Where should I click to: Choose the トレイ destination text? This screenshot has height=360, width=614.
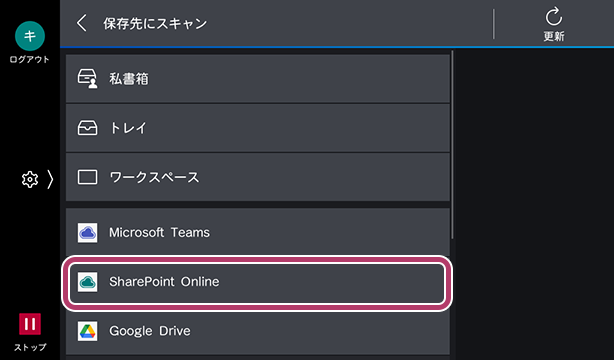(128, 128)
